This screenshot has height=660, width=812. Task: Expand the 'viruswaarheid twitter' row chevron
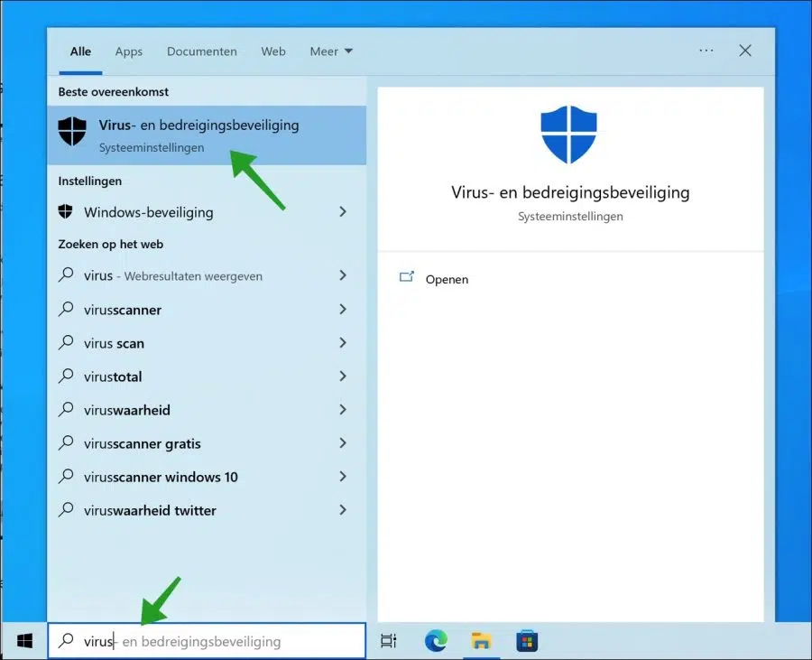[342, 510]
